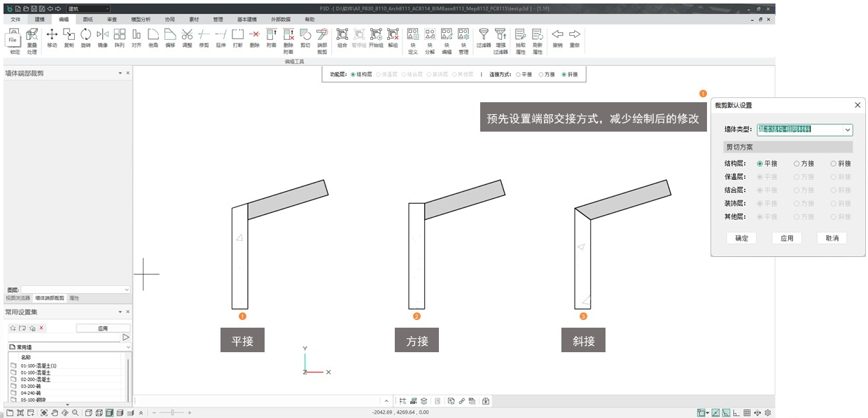The image size is (868, 418).
Task: Click the zoom-in plus beside slider
Action: (190, 412)
